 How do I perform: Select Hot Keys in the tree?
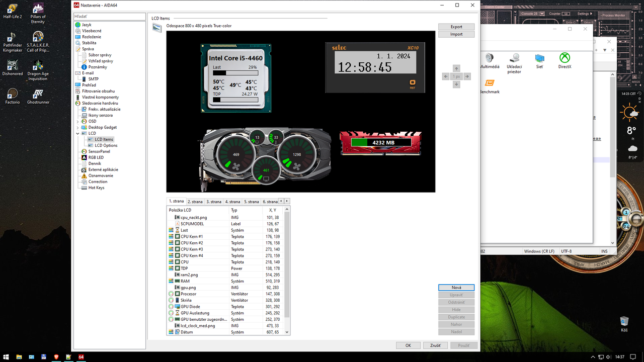[97, 188]
